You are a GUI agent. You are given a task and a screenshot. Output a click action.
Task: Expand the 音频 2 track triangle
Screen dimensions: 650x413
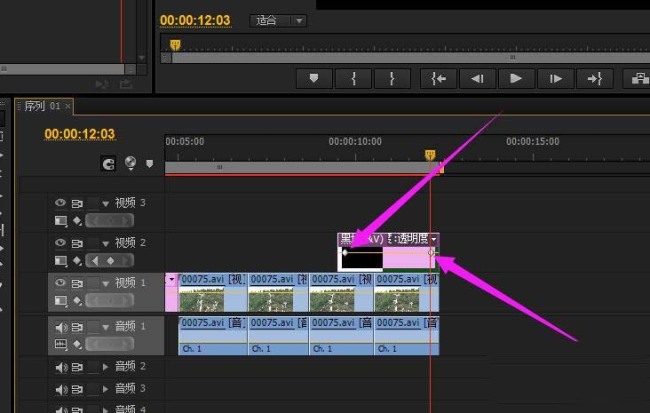(105, 367)
